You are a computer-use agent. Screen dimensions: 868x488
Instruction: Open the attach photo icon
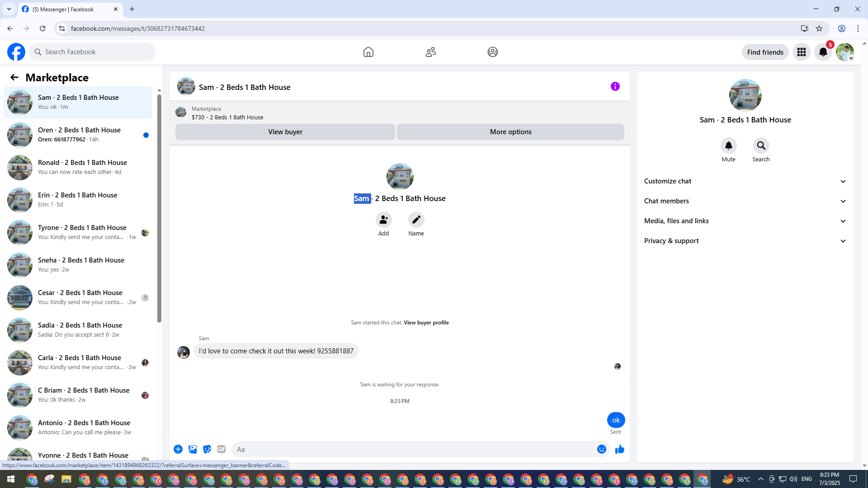(x=193, y=449)
